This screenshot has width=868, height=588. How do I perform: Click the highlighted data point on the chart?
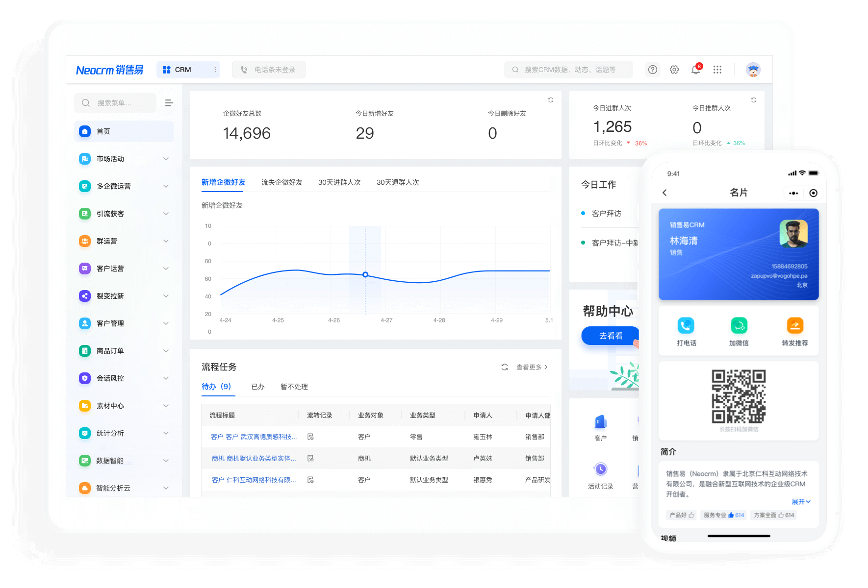(x=365, y=274)
